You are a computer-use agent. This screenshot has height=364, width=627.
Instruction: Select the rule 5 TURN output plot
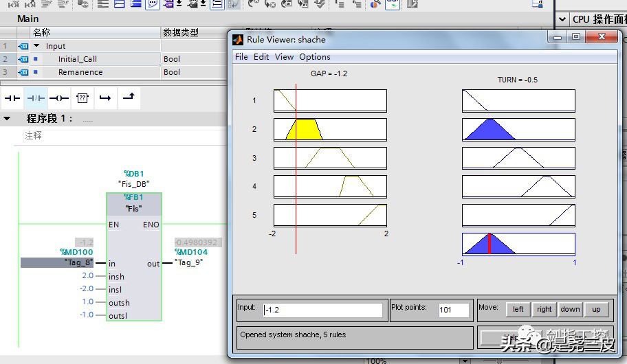tap(518, 216)
